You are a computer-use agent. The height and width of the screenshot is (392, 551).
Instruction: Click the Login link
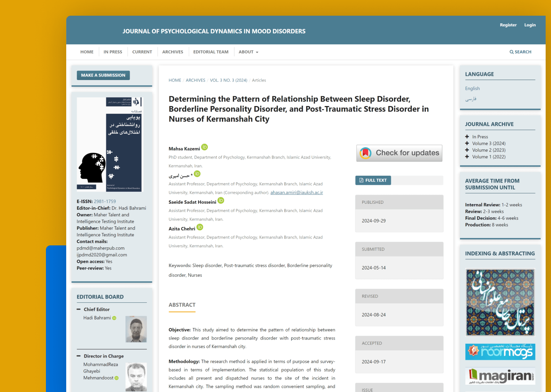(x=530, y=25)
